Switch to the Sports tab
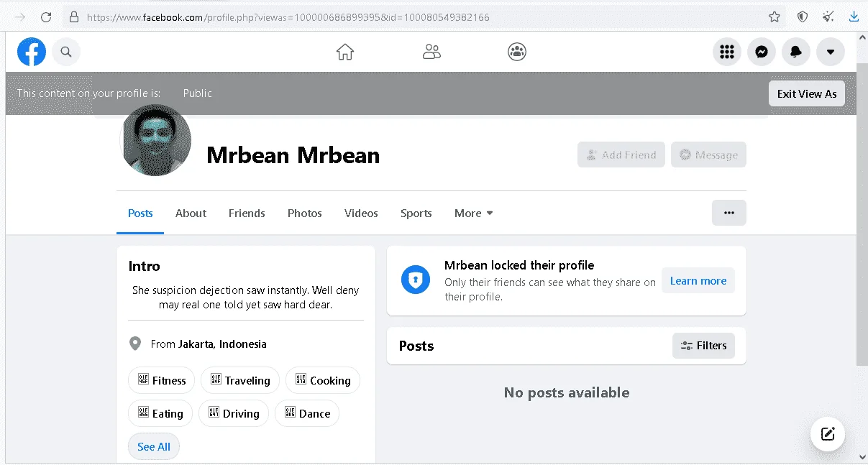 (416, 213)
